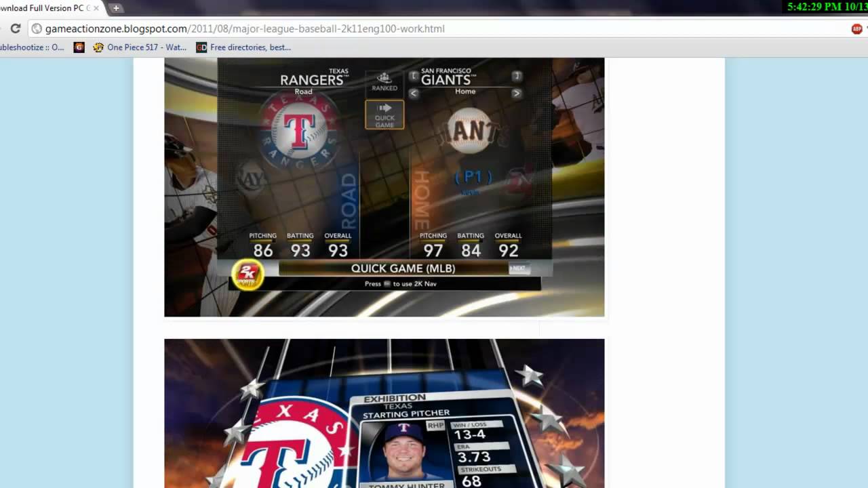Close the Download Full Version PC tab
868x488 pixels.
click(x=96, y=8)
